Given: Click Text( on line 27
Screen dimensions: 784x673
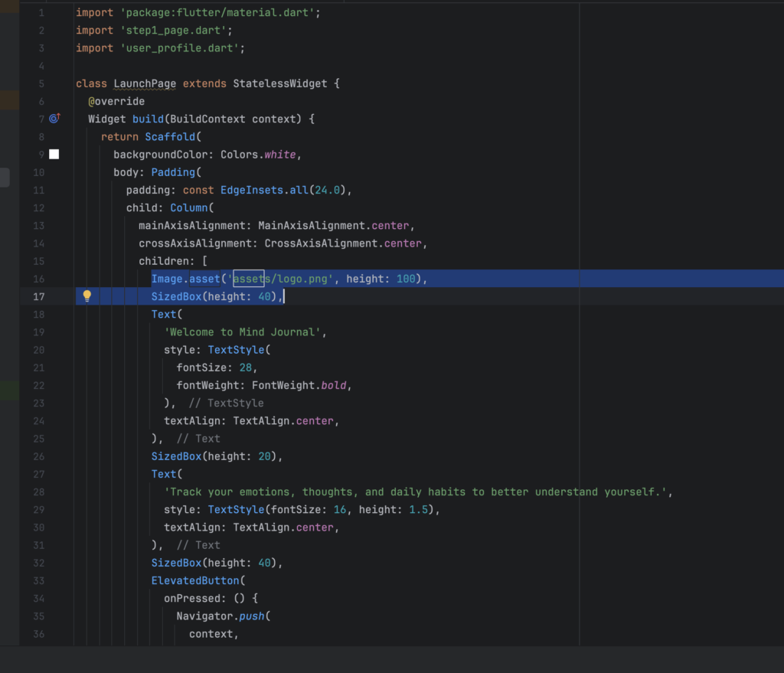Looking at the screenshot, I should [x=167, y=474].
